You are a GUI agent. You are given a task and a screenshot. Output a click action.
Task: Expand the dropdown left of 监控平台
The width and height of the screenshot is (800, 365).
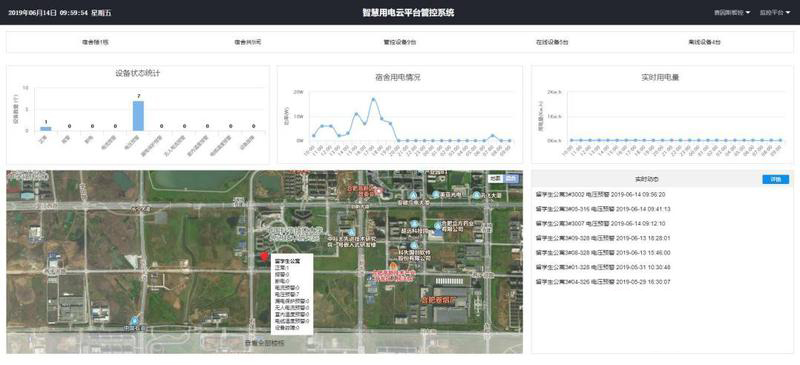[x=732, y=12]
